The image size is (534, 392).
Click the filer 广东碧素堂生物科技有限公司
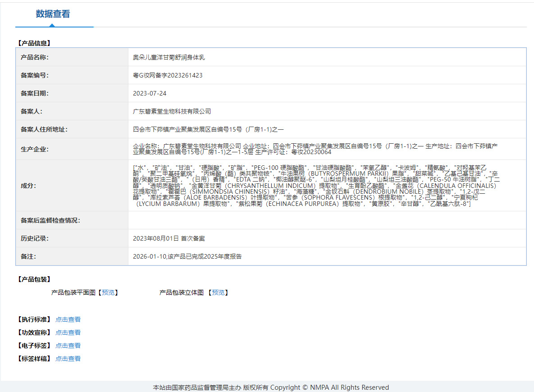(x=172, y=111)
